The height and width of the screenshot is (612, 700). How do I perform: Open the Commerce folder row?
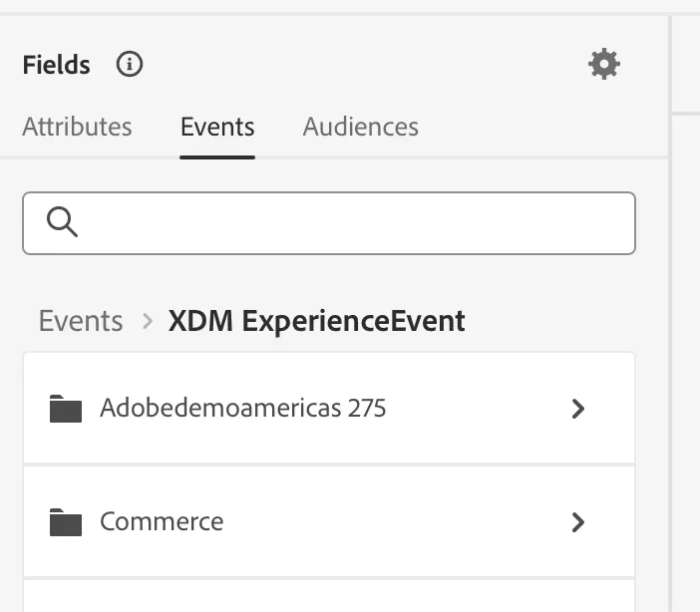point(329,522)
